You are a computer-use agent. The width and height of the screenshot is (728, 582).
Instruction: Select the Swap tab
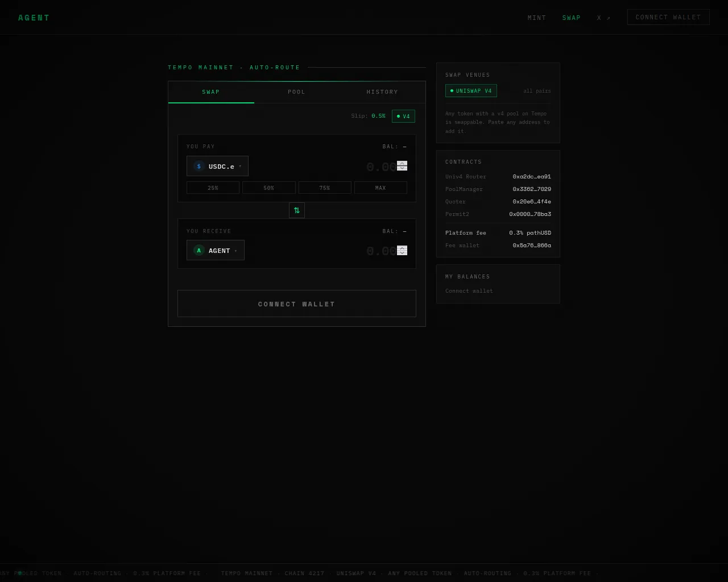211,92
